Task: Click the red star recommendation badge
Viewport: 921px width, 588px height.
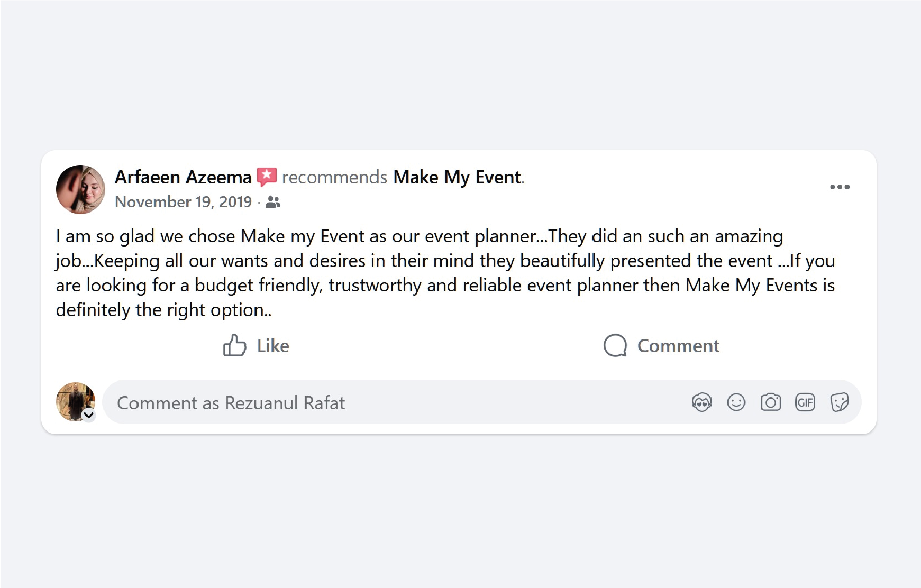Action: [x=267, y=177]
